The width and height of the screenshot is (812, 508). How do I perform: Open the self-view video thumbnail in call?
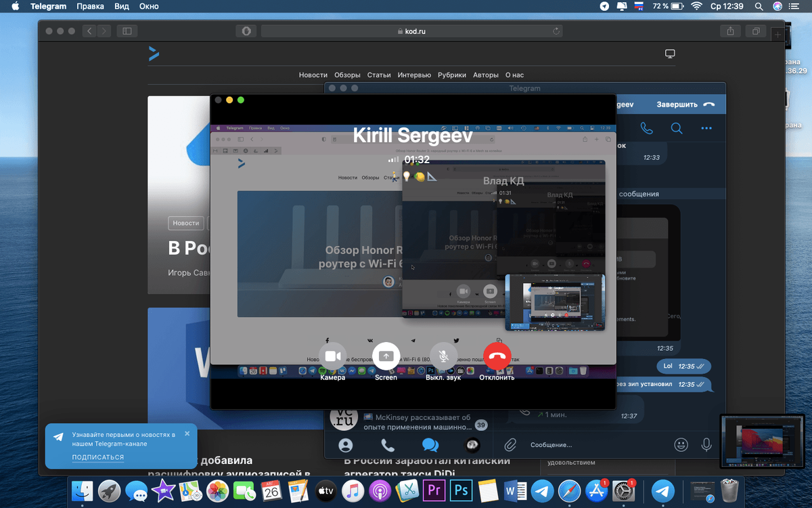[x=555, y=302]
